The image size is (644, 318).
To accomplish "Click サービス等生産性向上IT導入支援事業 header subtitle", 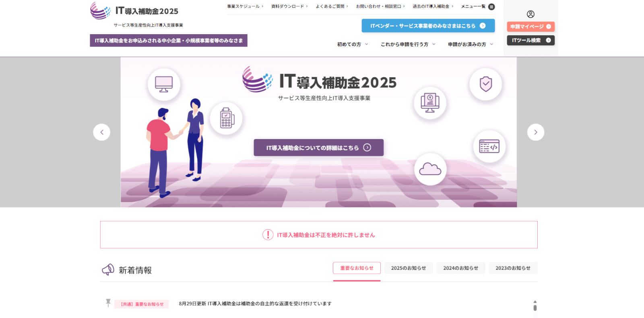I will coord(148,25).
